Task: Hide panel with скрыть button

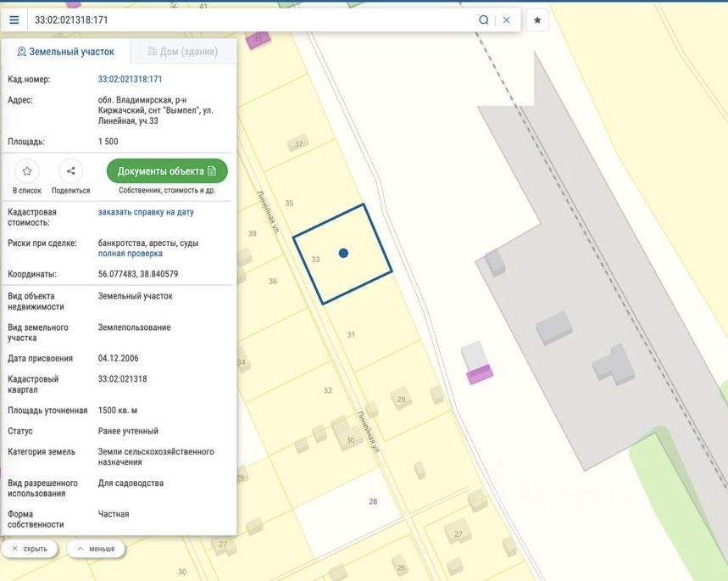Action: point(30,549)
